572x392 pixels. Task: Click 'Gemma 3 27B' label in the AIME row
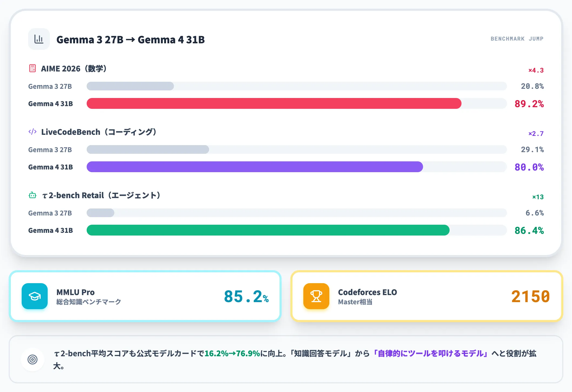pyautogui.click(x=50, y=86)
